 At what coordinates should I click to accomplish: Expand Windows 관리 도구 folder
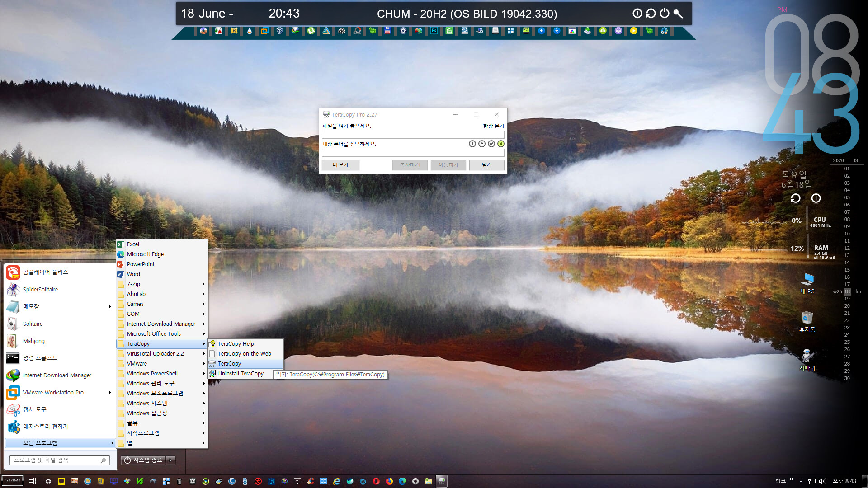[162, 384]
